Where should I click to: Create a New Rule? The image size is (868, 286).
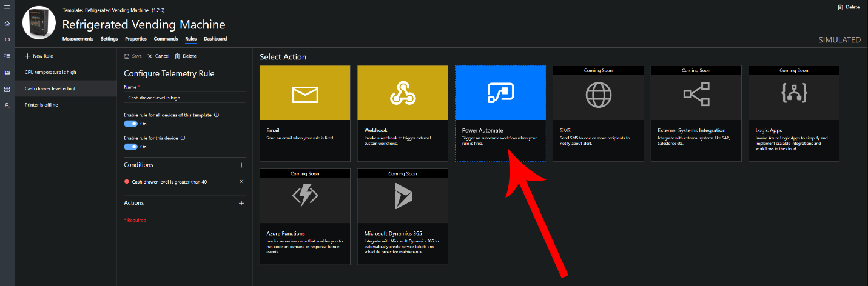pyautogui.click(x=39, y=56)
